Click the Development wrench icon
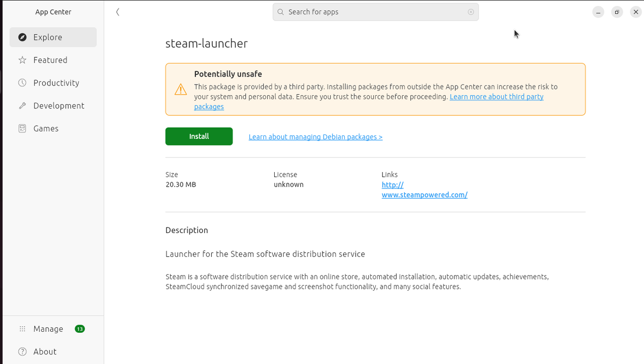The width and height of the screenshot is (644, 364). (22, 106)
